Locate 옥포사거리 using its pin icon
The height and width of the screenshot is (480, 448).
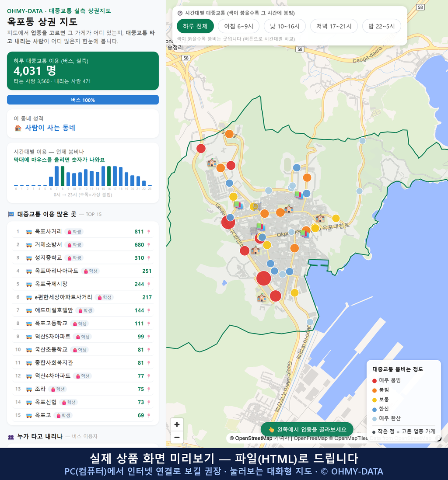(149, 232)
